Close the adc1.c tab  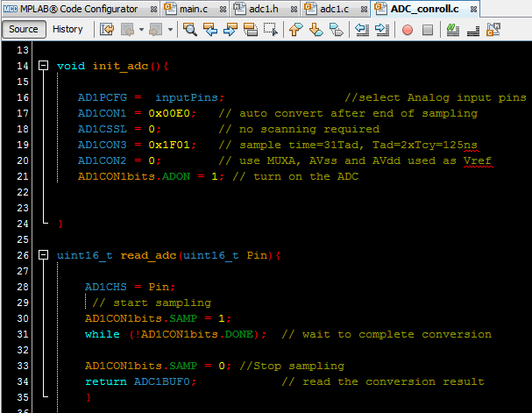tap(364, 10)
